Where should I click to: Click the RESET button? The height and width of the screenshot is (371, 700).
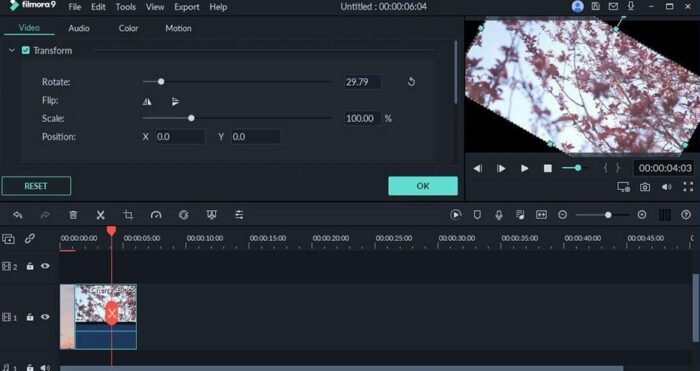coord(36,186)
